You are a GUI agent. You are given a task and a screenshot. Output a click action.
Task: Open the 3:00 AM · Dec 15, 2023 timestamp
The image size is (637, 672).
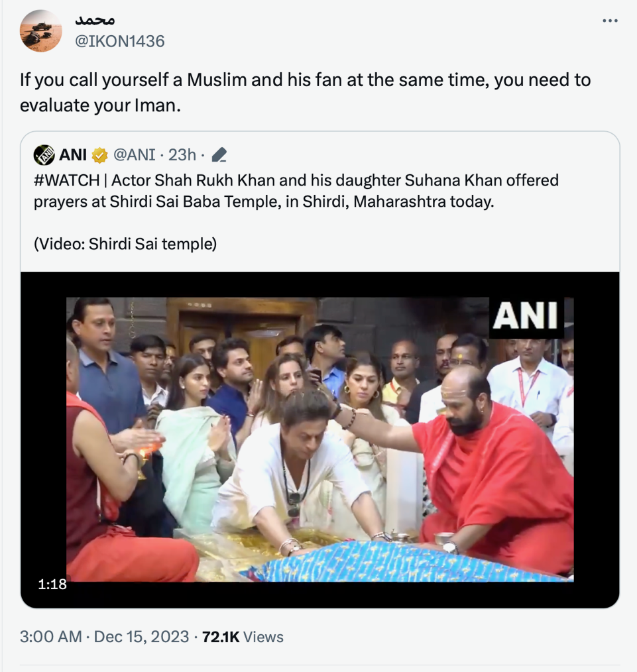tap(105, 637)
